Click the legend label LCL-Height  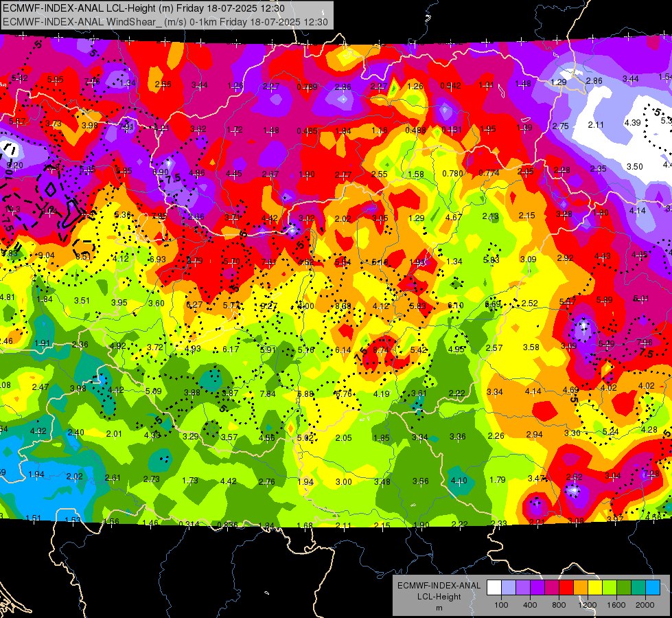point(439,597)
